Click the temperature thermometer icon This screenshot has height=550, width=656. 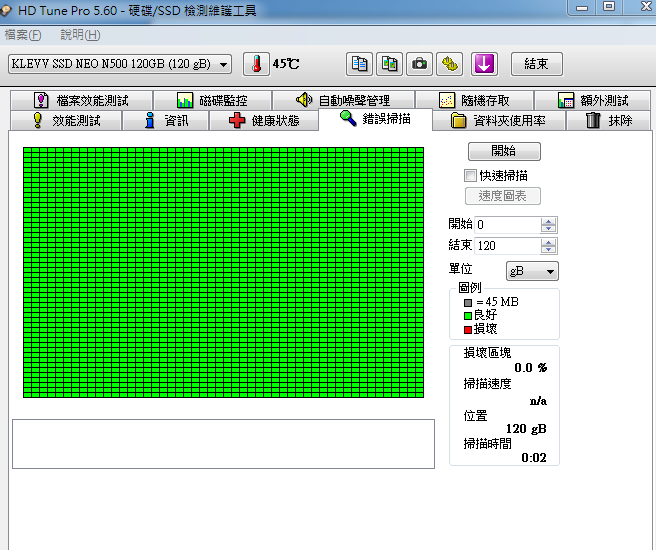pos(256,64)
